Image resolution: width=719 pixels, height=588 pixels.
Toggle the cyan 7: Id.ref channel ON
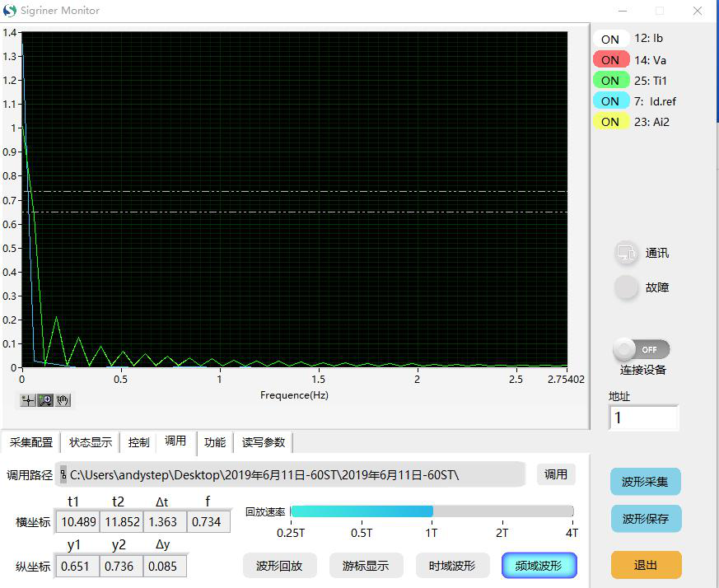[610, 101]
